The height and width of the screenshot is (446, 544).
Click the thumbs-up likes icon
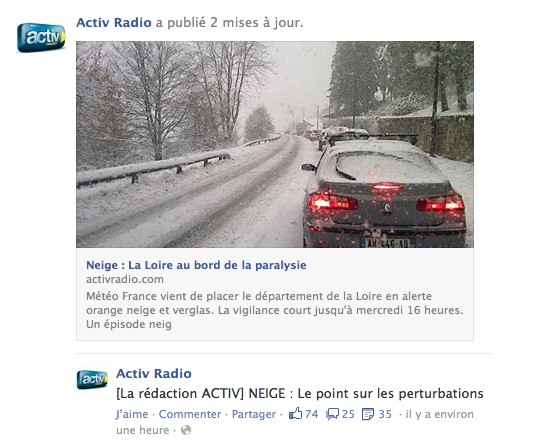(295, 414)
